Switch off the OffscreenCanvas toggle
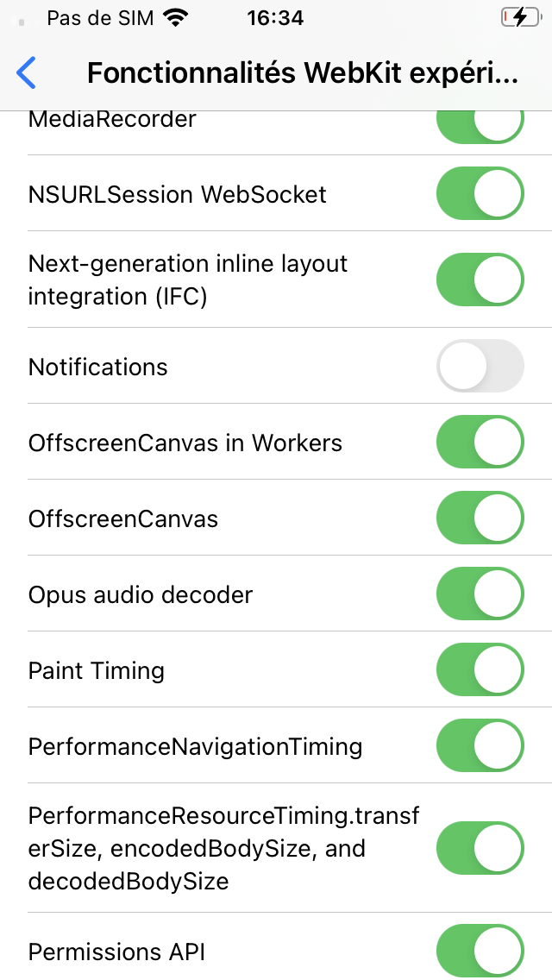 pyautogui.click(x=480, y=518)
